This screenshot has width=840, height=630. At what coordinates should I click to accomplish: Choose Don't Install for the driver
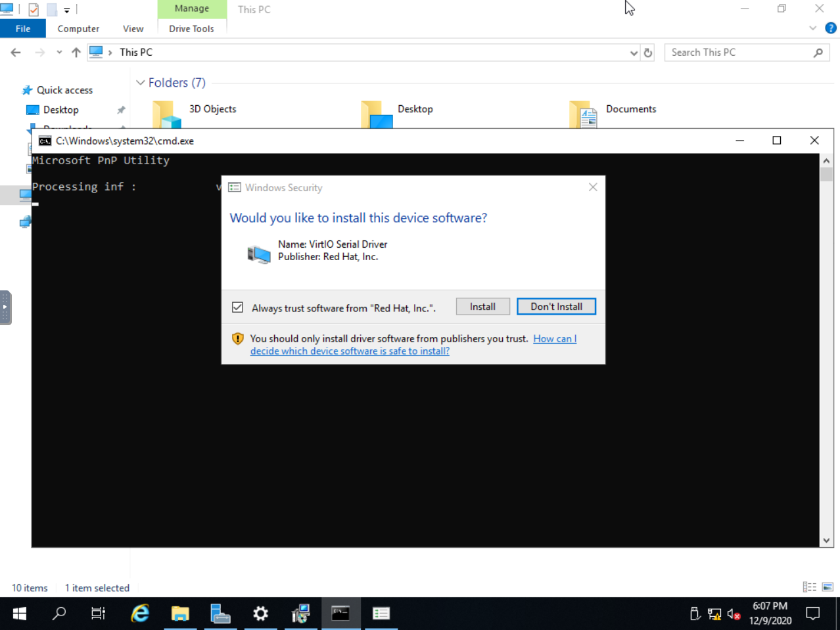[x=556, y=307]
